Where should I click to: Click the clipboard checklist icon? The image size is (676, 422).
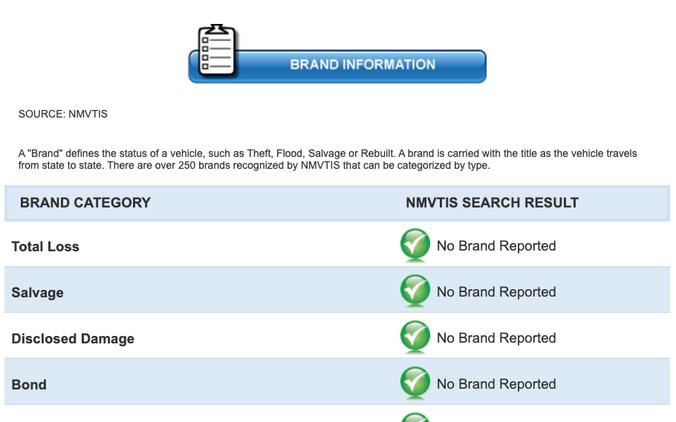click(x=217, y=50)
